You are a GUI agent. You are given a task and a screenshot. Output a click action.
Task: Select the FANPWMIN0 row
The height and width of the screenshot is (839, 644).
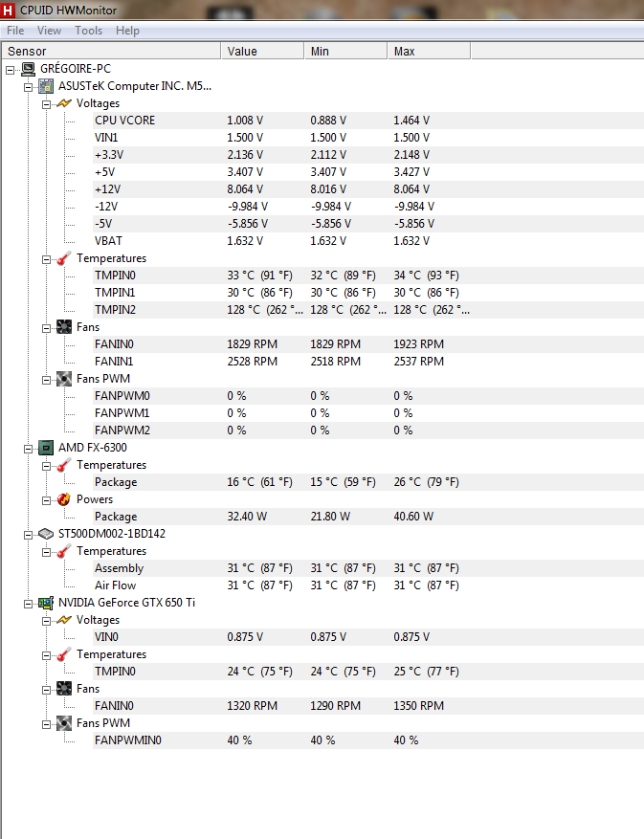[368, 740]
